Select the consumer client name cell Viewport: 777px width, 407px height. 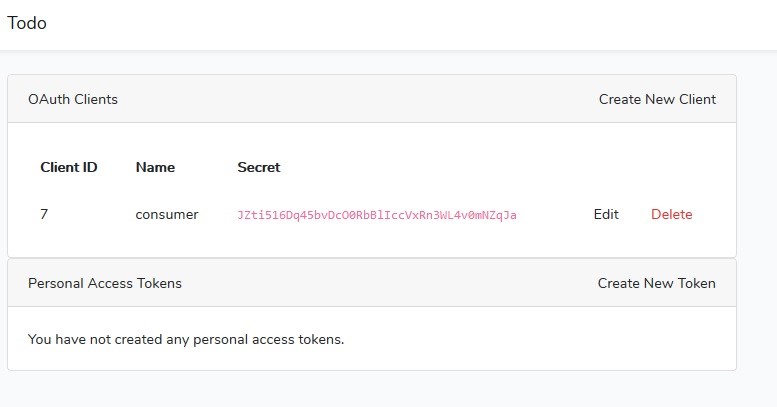pyautogui.click(x=167, y=215)
